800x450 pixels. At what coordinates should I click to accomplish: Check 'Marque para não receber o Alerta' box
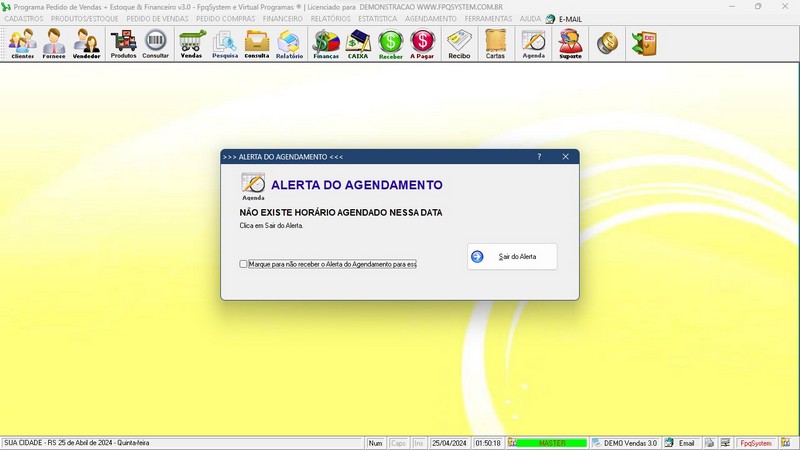tap(243, 264)
